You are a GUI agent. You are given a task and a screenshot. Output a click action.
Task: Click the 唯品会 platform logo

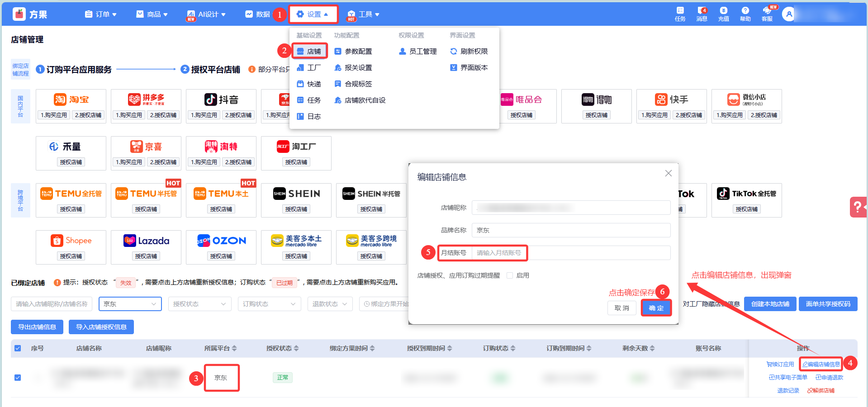pyautogui.click(x=521, y=99)
